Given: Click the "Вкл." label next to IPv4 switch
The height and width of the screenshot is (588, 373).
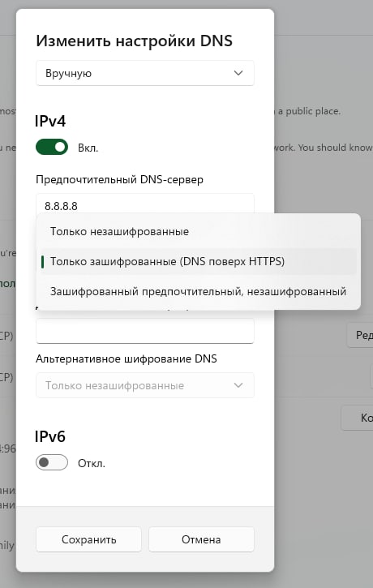Looking at the screenshot, I should pos(88,148).
